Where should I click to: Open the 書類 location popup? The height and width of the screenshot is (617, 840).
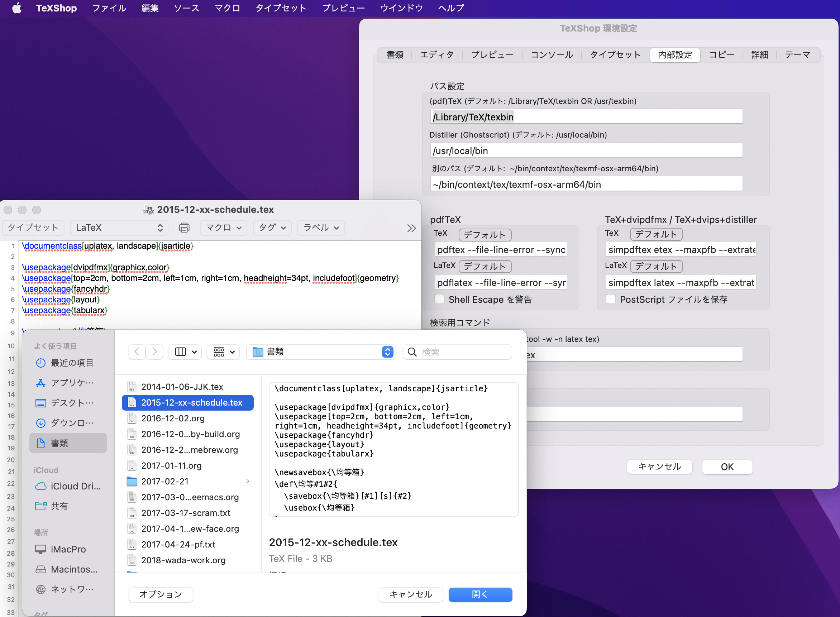[320, 351]
